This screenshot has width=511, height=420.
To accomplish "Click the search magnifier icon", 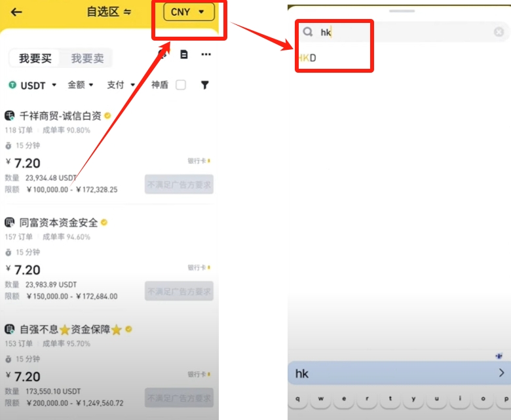I will [307, 32].
